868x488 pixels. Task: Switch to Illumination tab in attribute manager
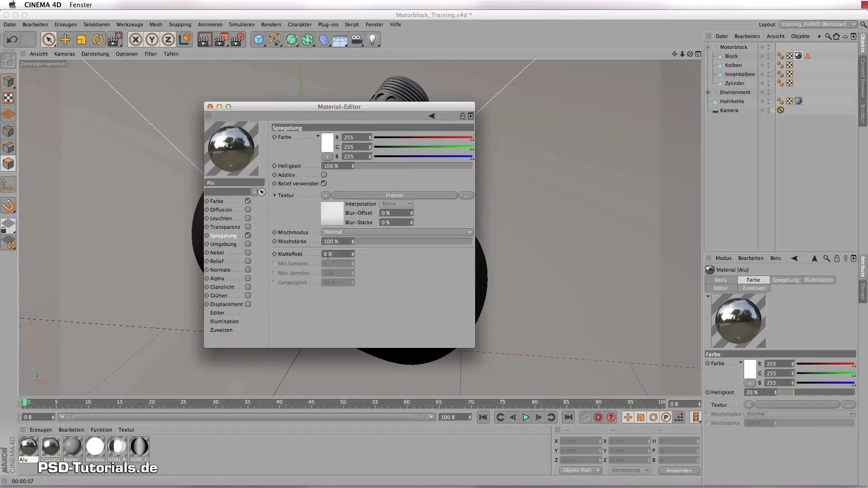pos(818,280)
